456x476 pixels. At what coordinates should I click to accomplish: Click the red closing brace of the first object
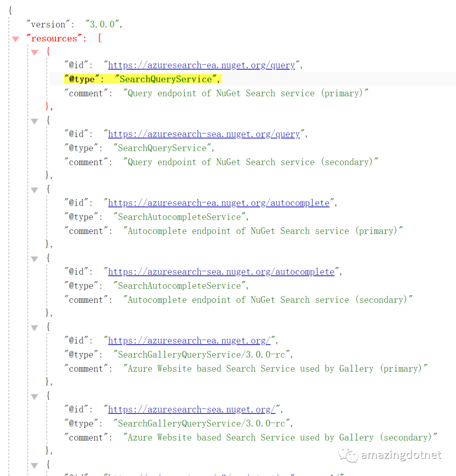click(x=48, y=106)
